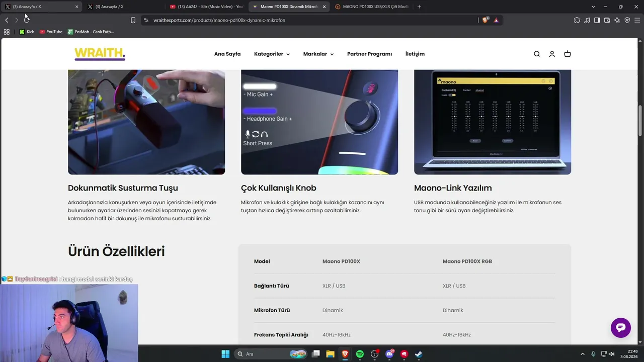Image resolution: width=644 pixels, height=362 pixels.
Task: Open OBS Studio from the taskbar
Action: (x=374, y=354)
